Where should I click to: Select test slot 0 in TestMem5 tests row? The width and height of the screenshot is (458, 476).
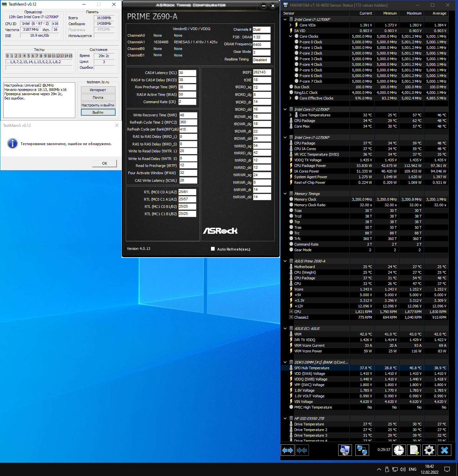tap(8, 56)
